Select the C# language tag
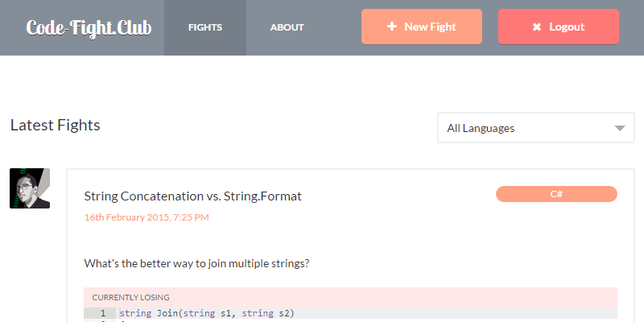The image size is (644, 322). [x=556, y=194]
